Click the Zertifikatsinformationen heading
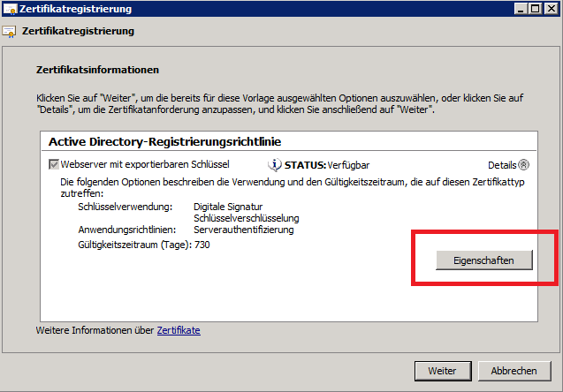Viewport: 563px width, 392px height. tap(96, 68)
